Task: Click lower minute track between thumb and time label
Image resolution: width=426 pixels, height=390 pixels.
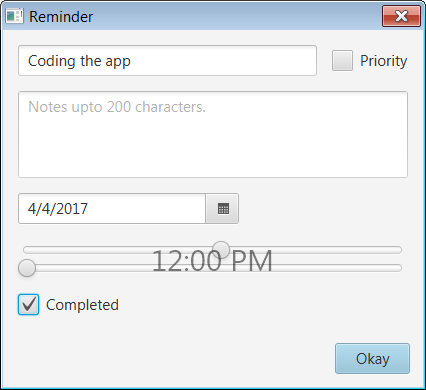Action: tap(93, 268)
